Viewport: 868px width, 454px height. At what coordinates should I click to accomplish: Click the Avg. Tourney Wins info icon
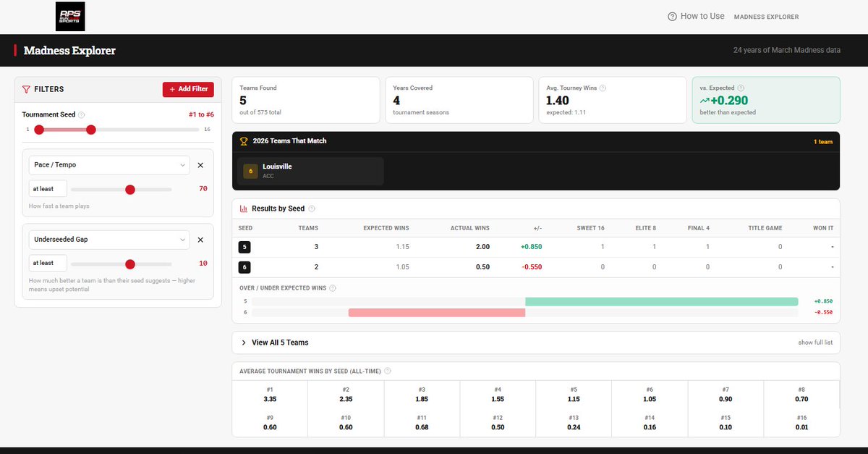(x=603, y=88)
